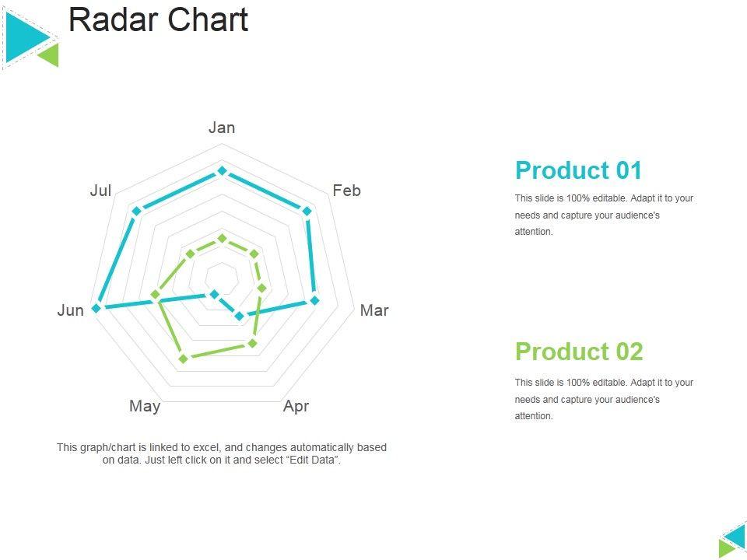Viewport: 747px width, 560px height.
Task: Select the May axis label
Action: coord(146,406)
